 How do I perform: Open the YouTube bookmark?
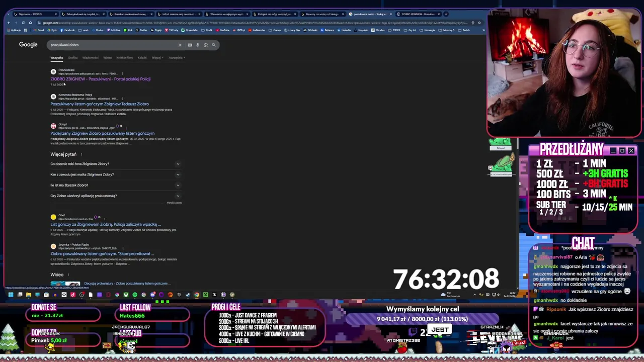[x=222, y=30]
